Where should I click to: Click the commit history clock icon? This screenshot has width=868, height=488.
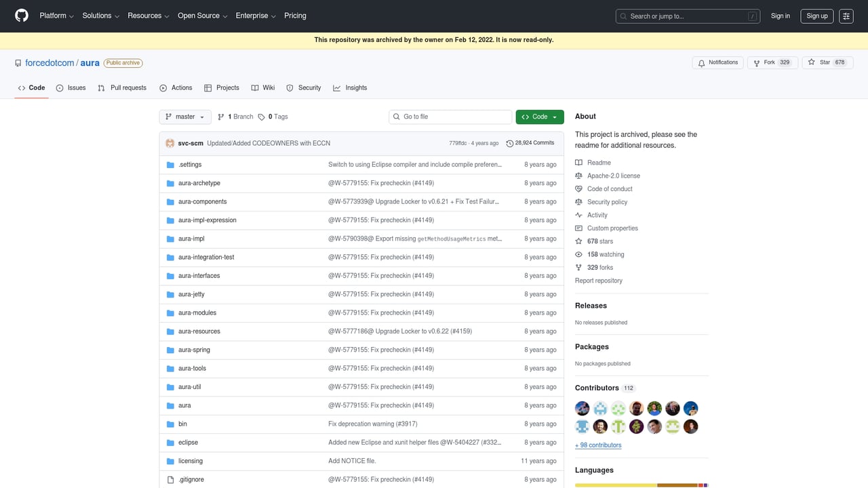coord(510,142)
